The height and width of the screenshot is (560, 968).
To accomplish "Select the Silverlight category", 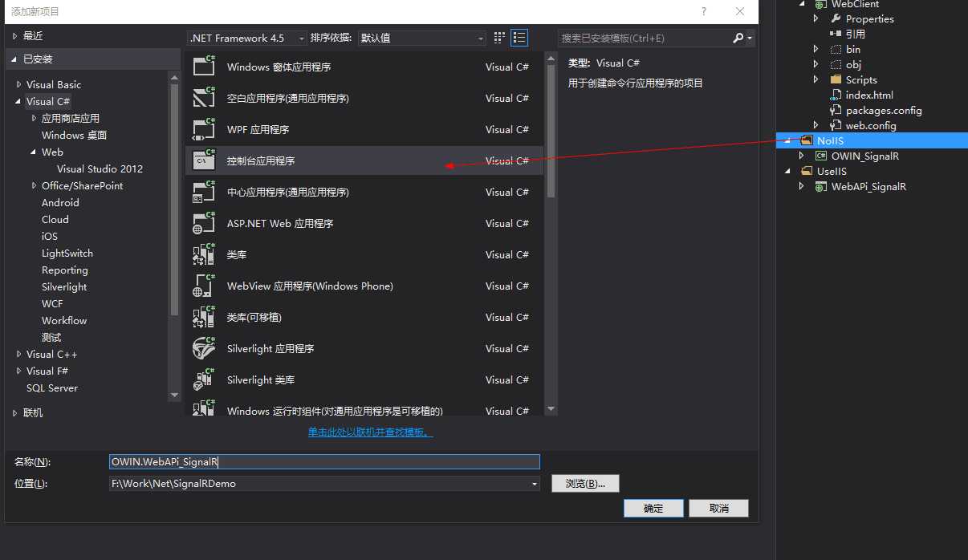I will pyautogui.click(x=64, y=286).
